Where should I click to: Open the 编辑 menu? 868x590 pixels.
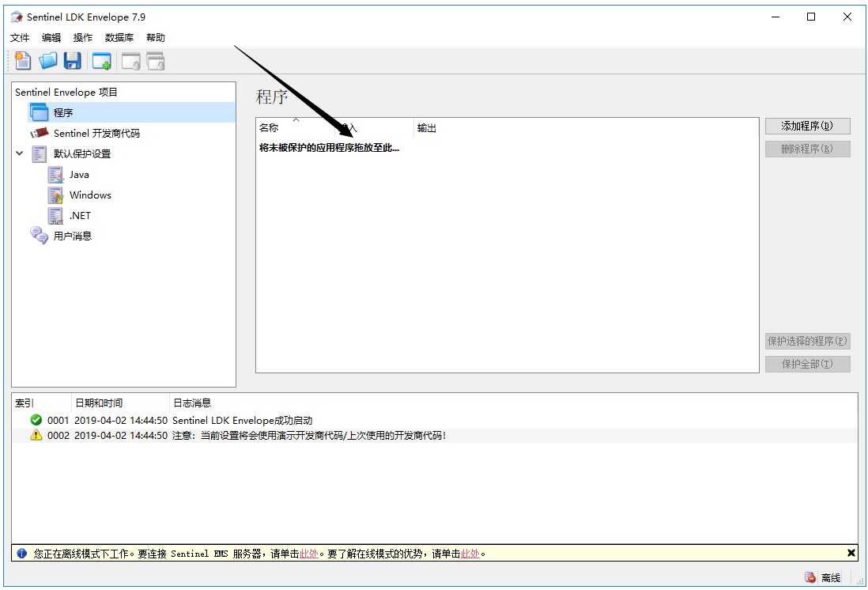(x=51, y=38)
